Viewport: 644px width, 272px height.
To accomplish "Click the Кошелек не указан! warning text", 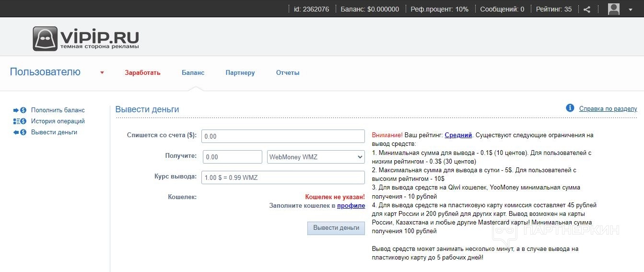I will 335,197.
